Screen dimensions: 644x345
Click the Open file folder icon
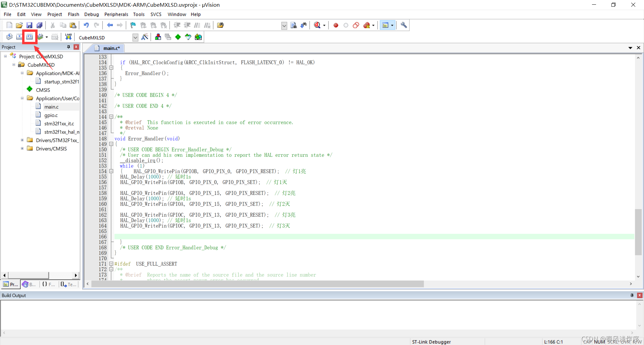(19, 25)
